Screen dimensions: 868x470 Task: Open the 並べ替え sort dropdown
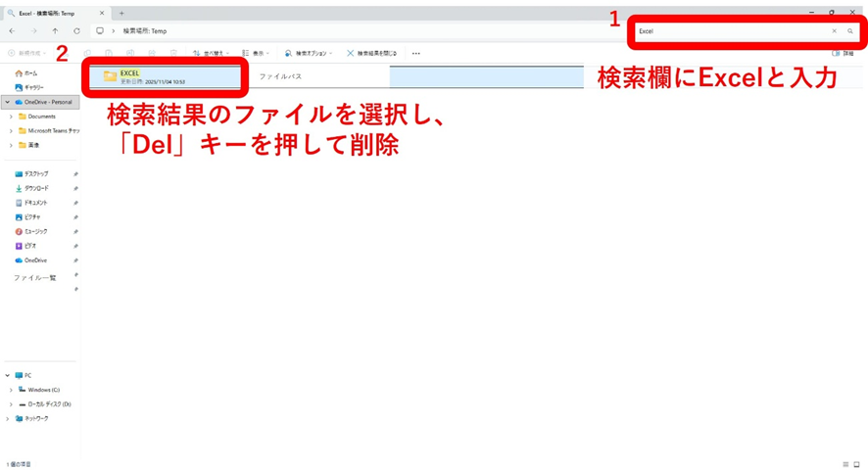tap(211, 54)
